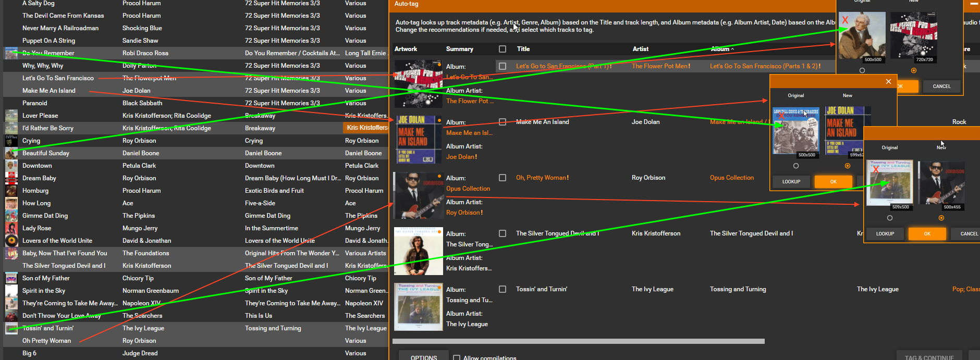The height and width of the screenshot is (360, 980).
Task: Click the horizontal scrollbar below the Auto-tag list
Action: (x=578, y=341)
